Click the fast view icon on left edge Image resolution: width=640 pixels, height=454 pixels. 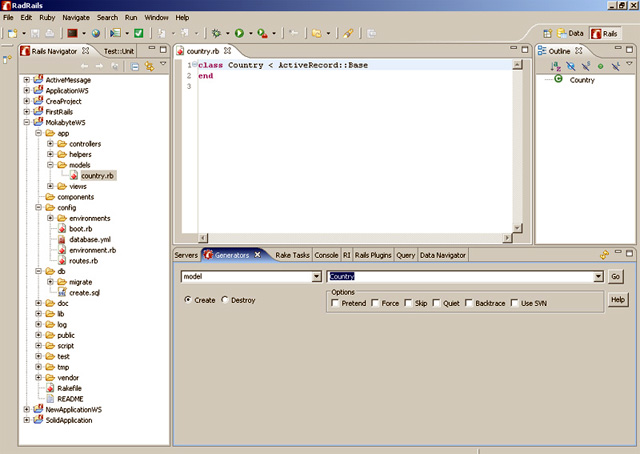pos(7,60)
